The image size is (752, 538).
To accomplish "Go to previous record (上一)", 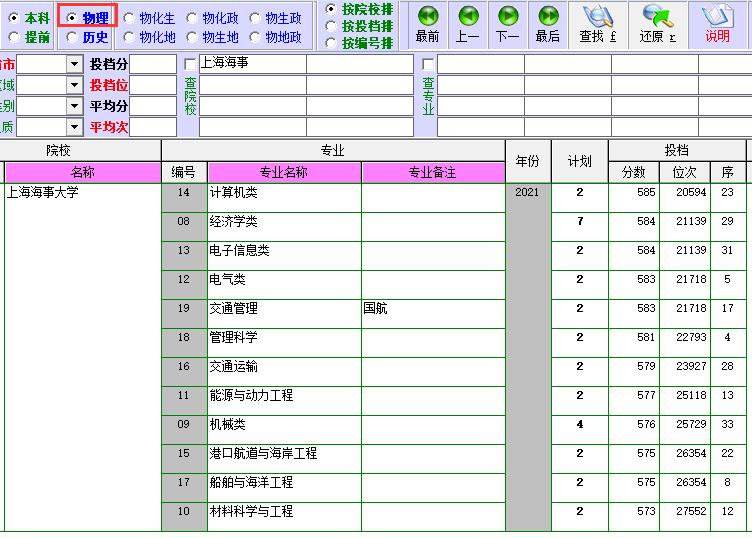I will [x=467, y=25].
